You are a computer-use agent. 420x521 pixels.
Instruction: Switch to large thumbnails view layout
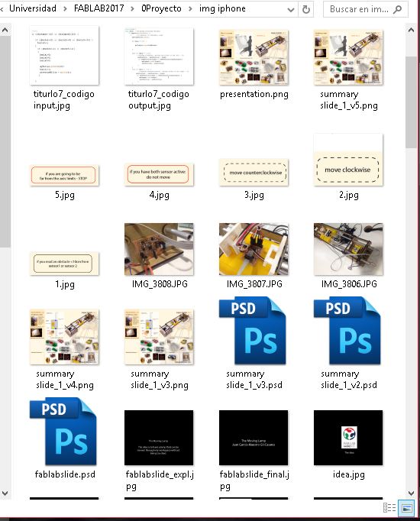pos(407,507)
